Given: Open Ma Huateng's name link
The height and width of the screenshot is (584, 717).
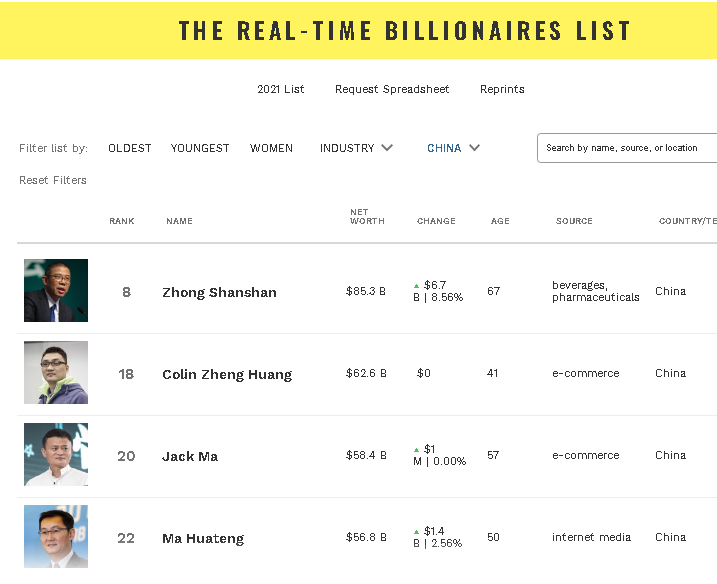Looking at the screenshot, I should point(203,538).
